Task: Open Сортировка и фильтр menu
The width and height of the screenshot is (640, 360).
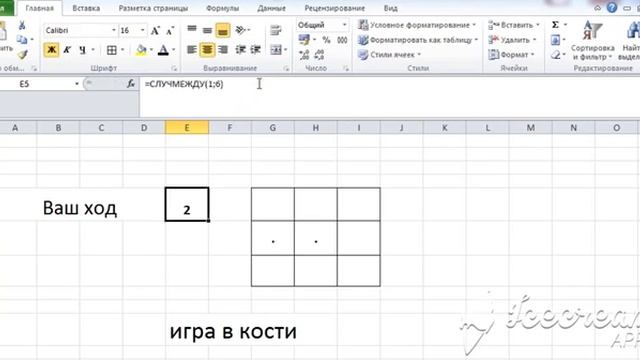Action: click(x=593, y=40)
